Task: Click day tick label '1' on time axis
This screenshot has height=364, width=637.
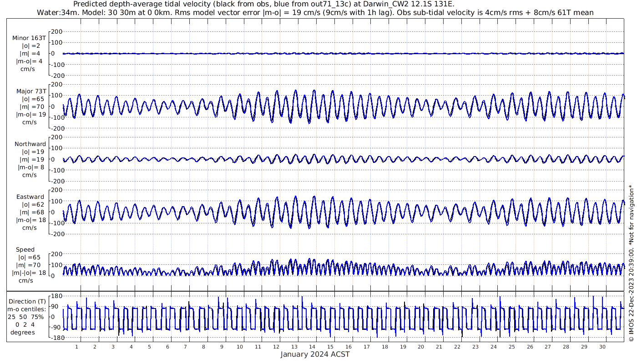Action: coord(77,347)
